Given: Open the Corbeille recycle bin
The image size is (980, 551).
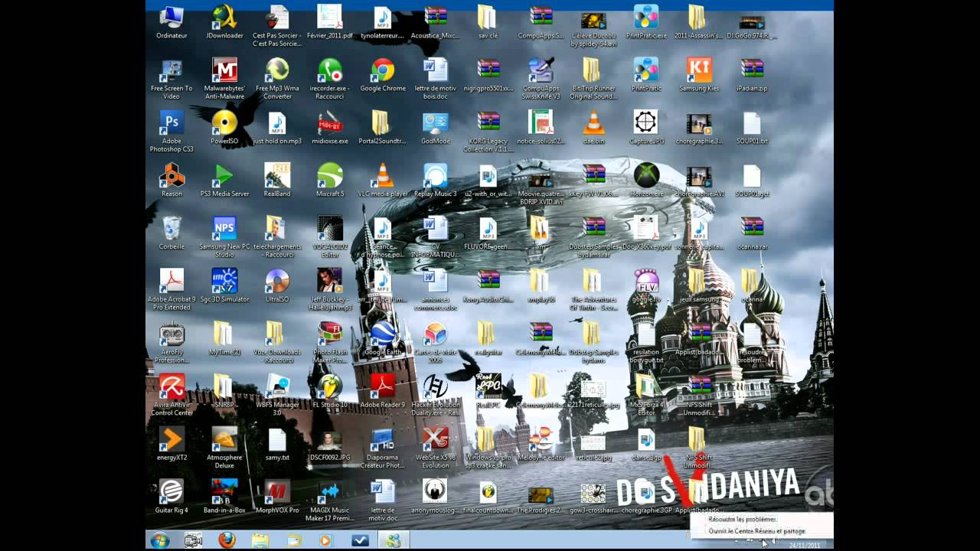Looking at the screenshot, I should point(171,233).
